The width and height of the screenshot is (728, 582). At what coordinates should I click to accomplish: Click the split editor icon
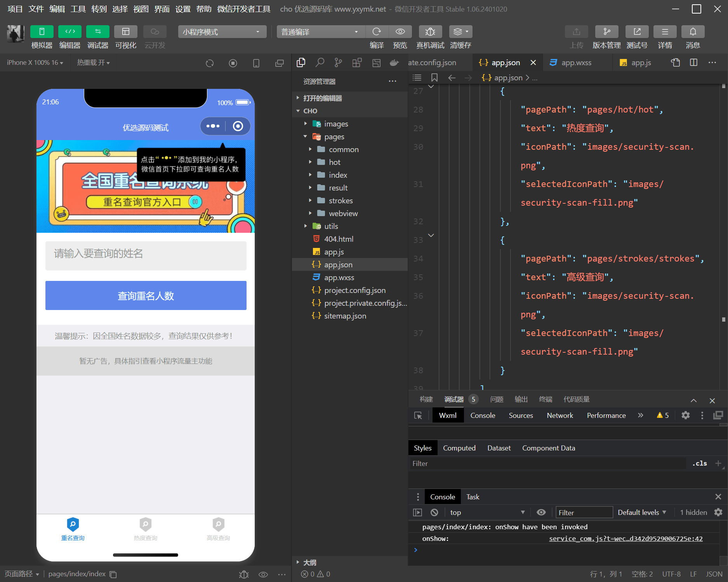click(x=693, y=62)
